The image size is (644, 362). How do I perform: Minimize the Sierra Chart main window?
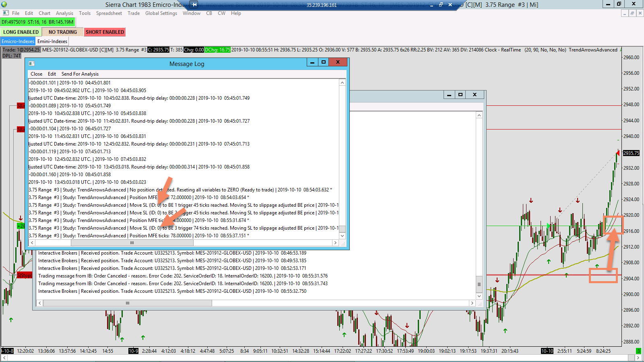(608, 4)
